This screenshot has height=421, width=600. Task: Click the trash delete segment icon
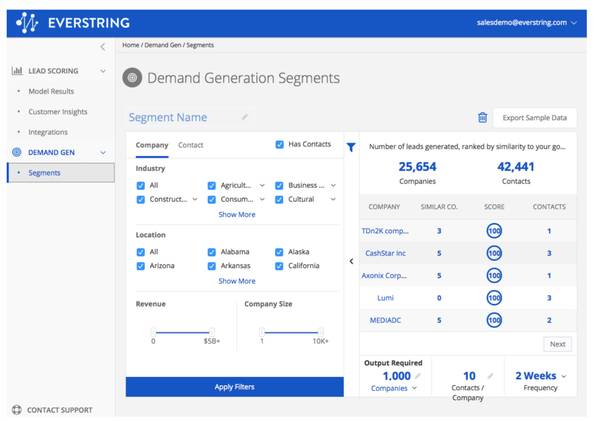(x=482, y=117)
